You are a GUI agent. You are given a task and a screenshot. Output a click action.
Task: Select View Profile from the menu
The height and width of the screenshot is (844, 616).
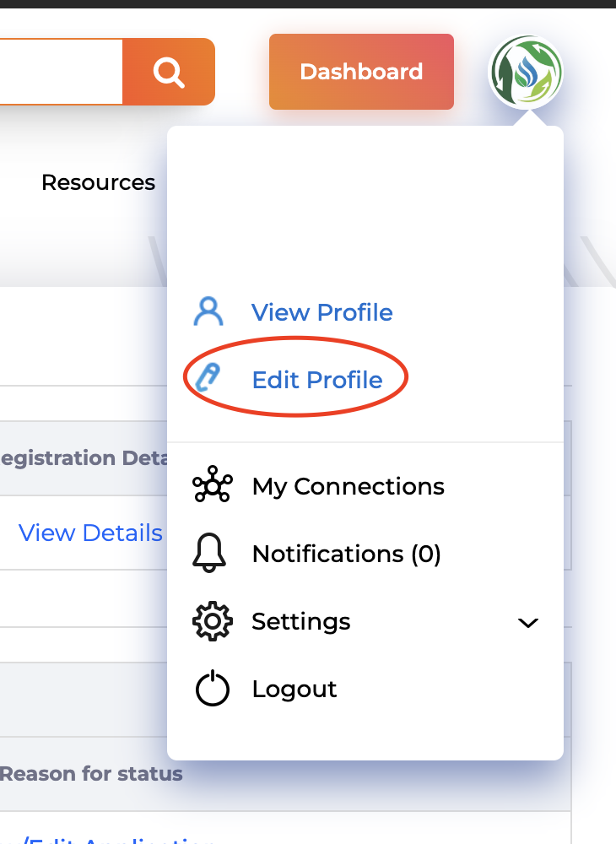(322, 312)
